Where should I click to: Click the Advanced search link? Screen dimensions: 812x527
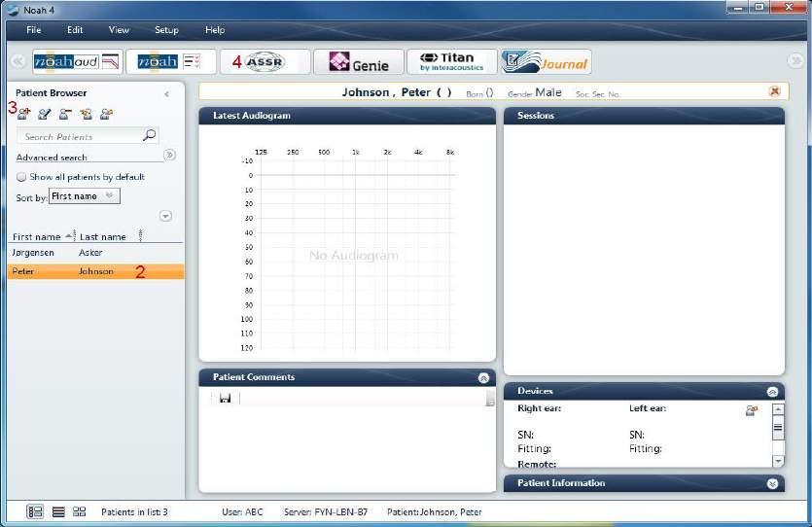click(52, 158)
